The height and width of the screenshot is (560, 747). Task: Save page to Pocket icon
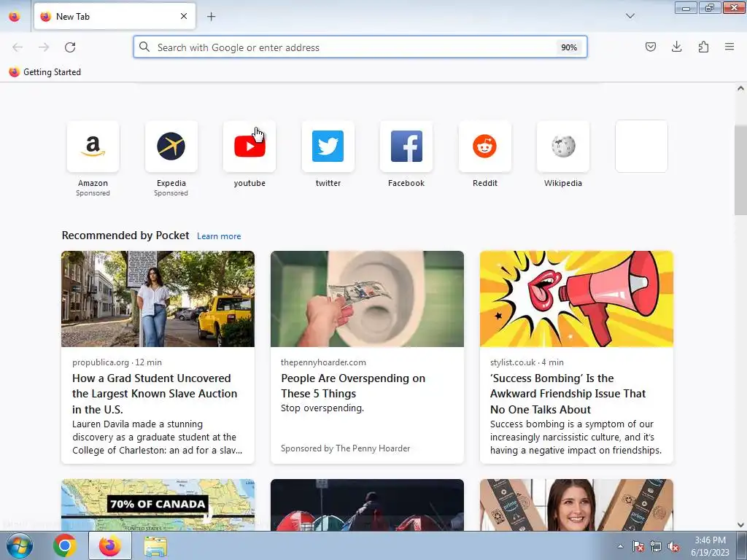click(x=650, y=47)
